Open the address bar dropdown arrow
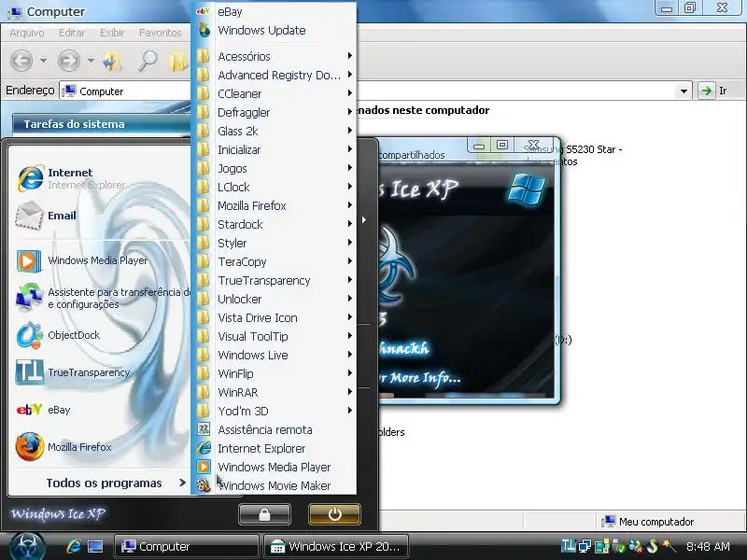747x560 pixels. (684, 91)
